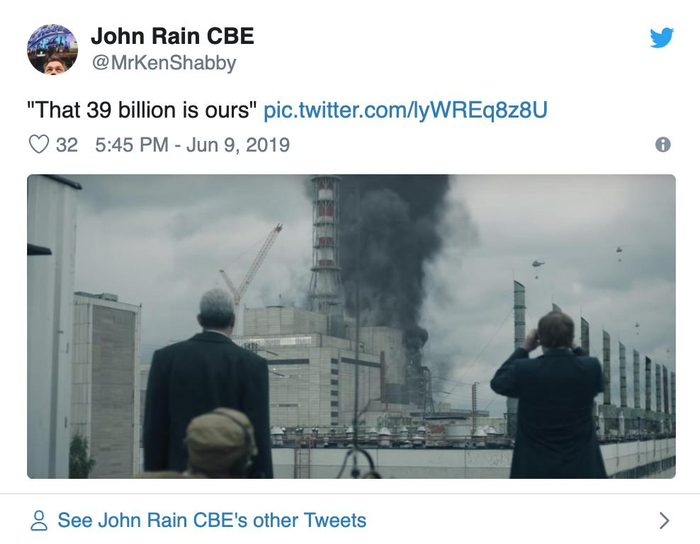Click the John Rain CBE display name

pos(172,37)
